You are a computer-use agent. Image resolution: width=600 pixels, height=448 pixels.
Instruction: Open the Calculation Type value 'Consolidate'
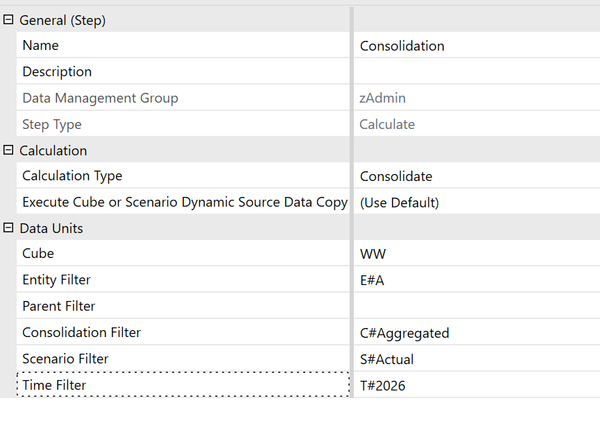click(x=396, y=176)
